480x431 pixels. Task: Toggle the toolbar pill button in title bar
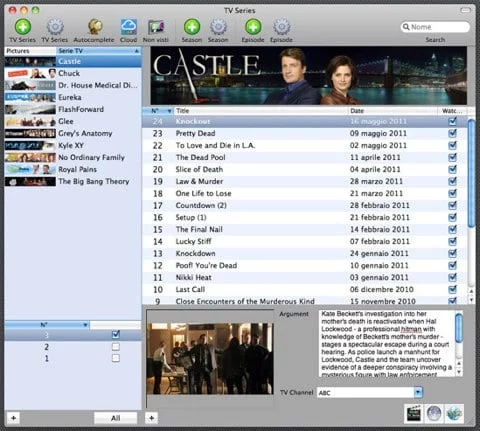click(465, 10)
